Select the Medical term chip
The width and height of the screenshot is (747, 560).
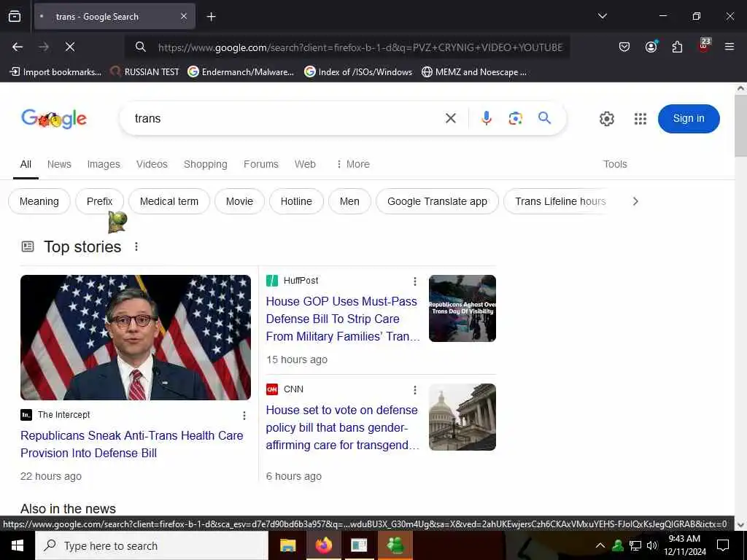pyautogui.click(x=169, y=201)
